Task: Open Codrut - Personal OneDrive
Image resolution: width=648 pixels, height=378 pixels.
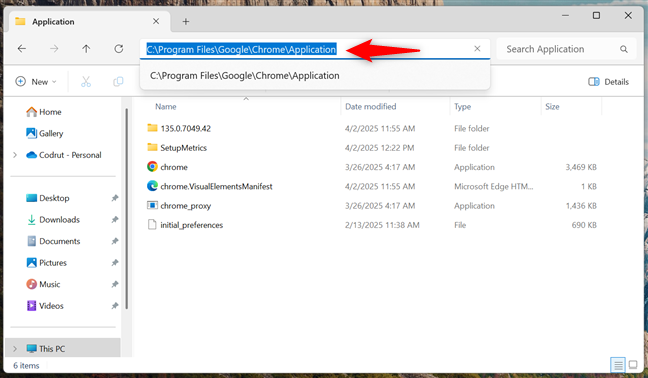Action: 64,155
